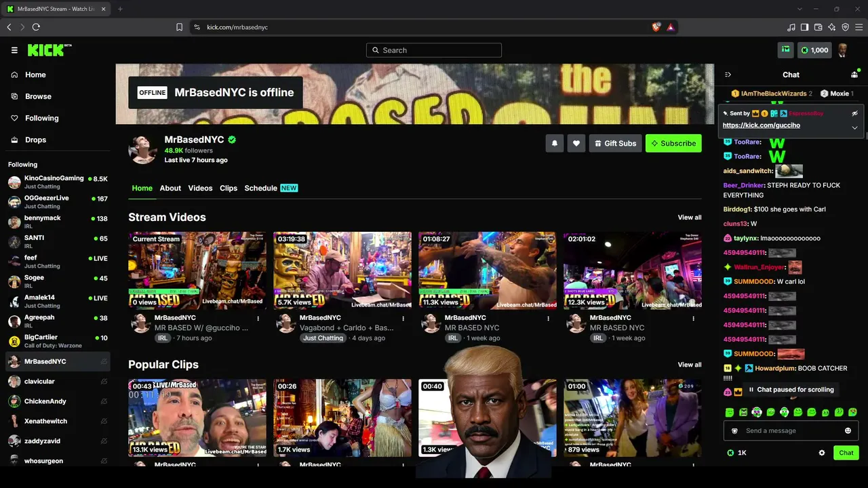Open the pinned link https://kick.com/gucciho
Screen dimensions: 868x488
(x=761, y=125)
